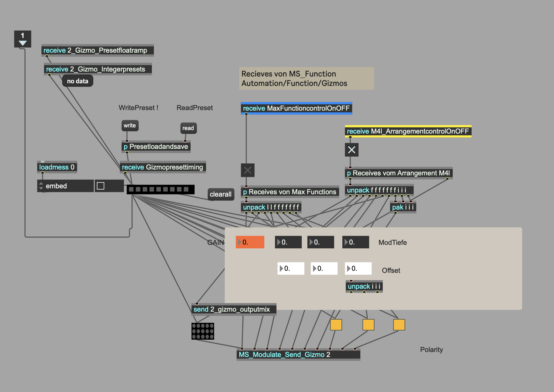Image resolution: width=554 pixels, height=392 pixels.
Task: Click the clearall message button
Action: [x=221, y=195]
